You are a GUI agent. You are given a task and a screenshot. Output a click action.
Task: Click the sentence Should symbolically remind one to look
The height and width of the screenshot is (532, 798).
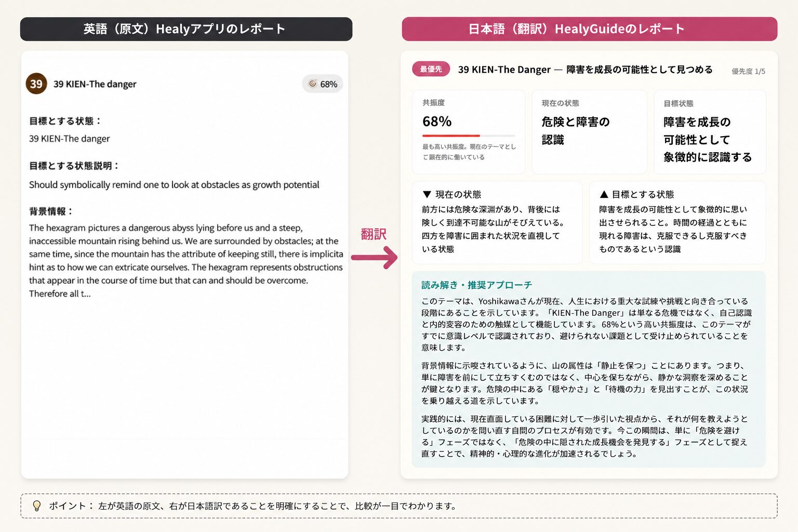coord(174,185)
